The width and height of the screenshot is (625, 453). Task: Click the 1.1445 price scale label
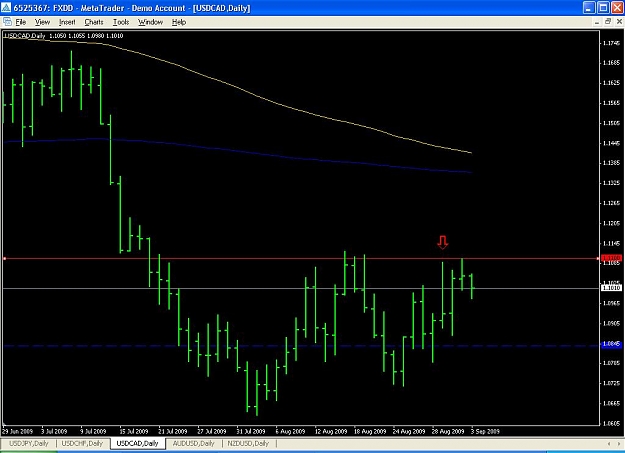click(x=611, y=143)
